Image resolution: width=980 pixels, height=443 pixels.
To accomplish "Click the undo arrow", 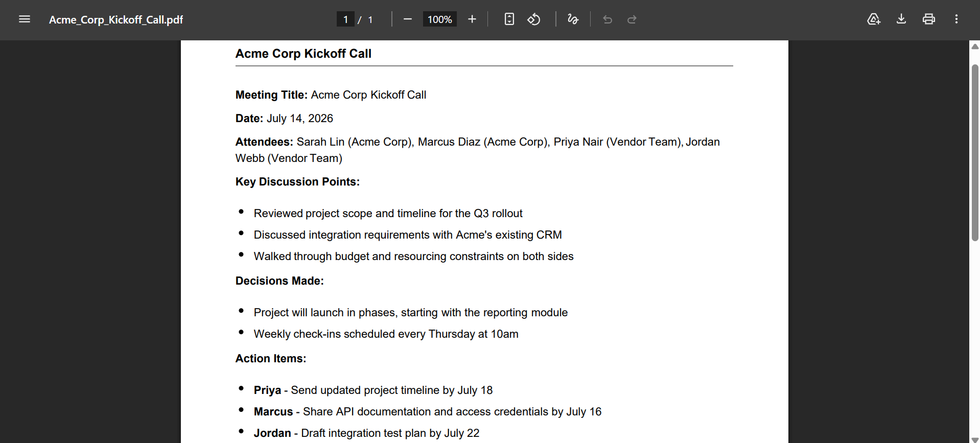I will [608, 19].
